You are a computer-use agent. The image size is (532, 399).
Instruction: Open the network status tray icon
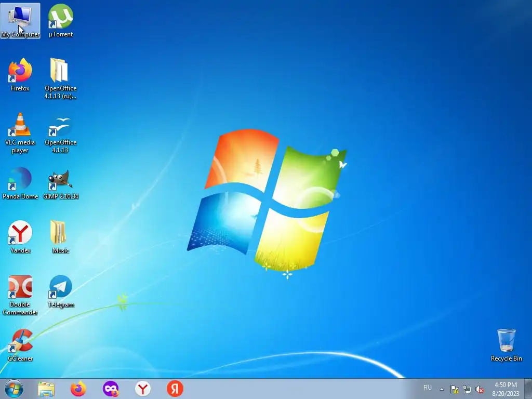click(x=467, y=389)
